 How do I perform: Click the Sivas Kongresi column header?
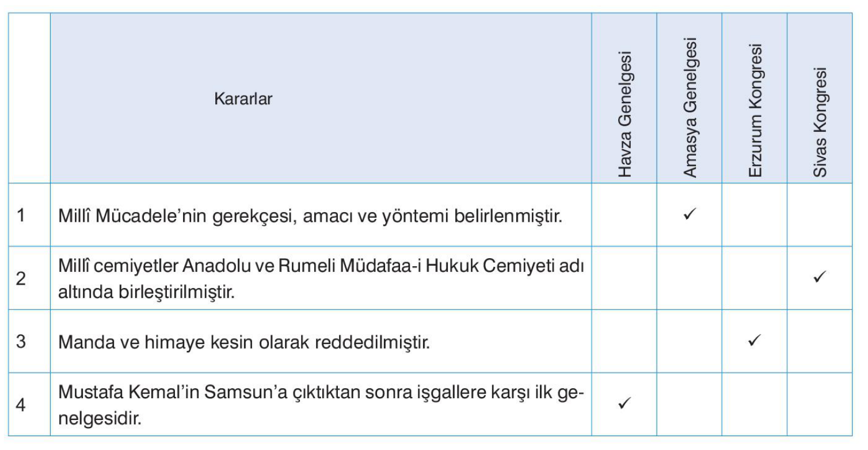click(820, 122)
